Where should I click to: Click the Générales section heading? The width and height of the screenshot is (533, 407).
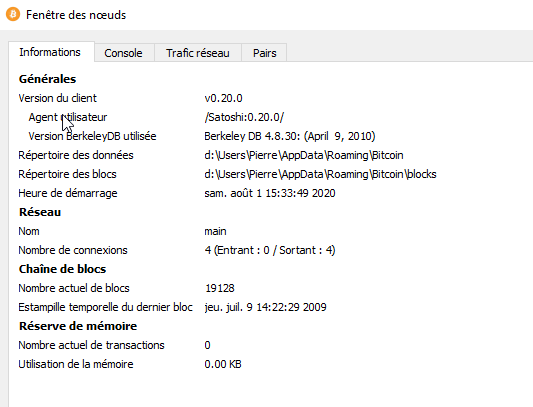coord(47,79)
